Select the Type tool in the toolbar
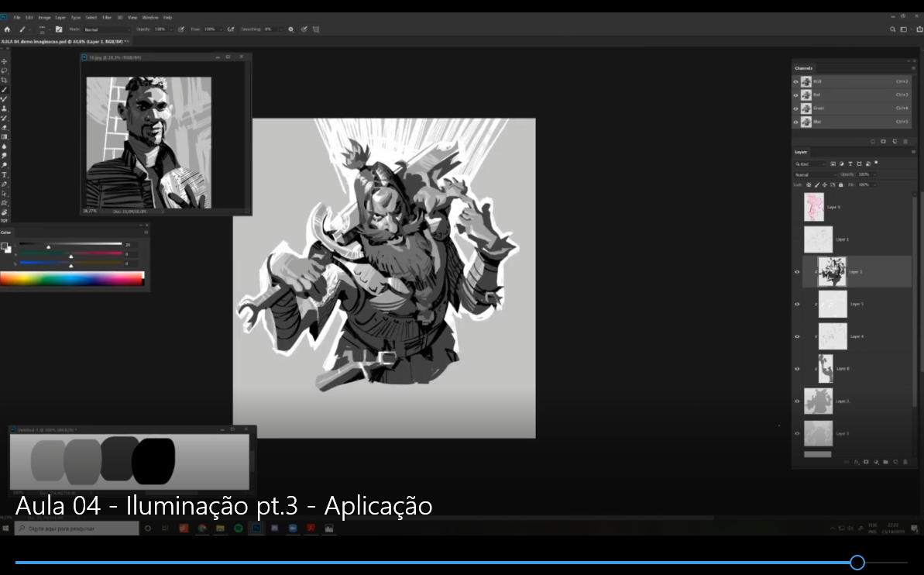 pos(5,175)
